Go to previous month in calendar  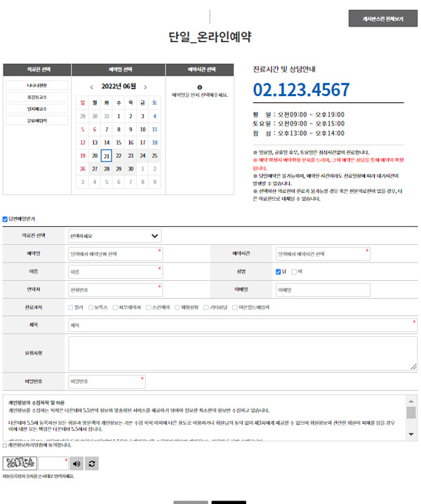(x=91, y=87)
